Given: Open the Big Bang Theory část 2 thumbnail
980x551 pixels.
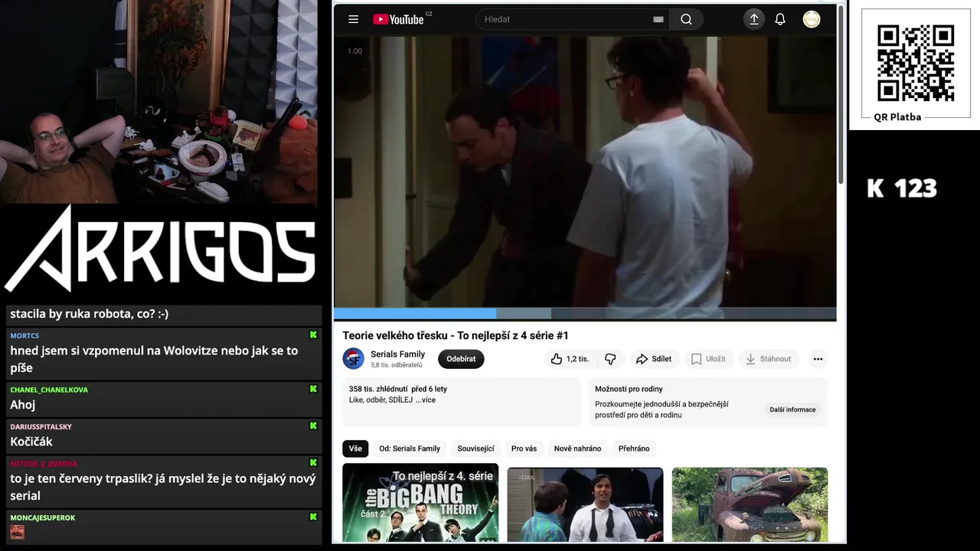Looking at the screenshot, I should (420, 504).
